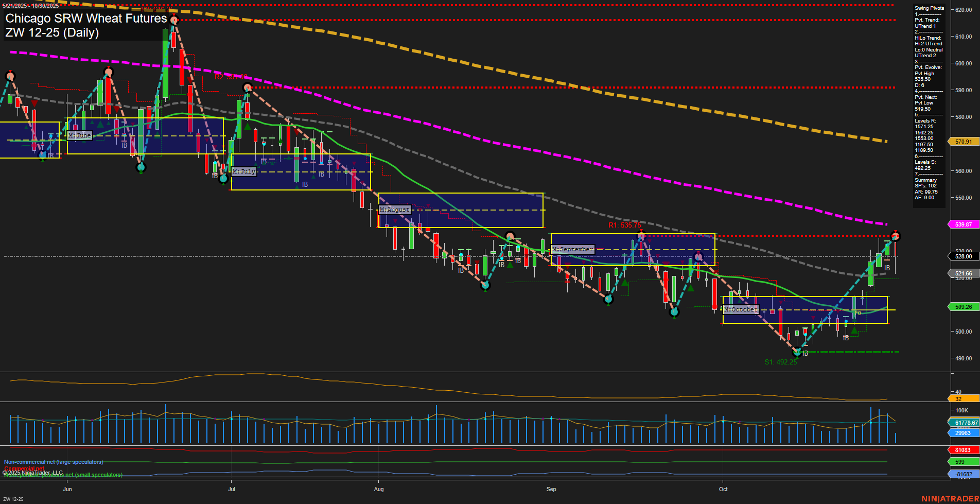Toggle Nonreportable positions net (small speculators) line
The image size is (980, 504).
62,475
